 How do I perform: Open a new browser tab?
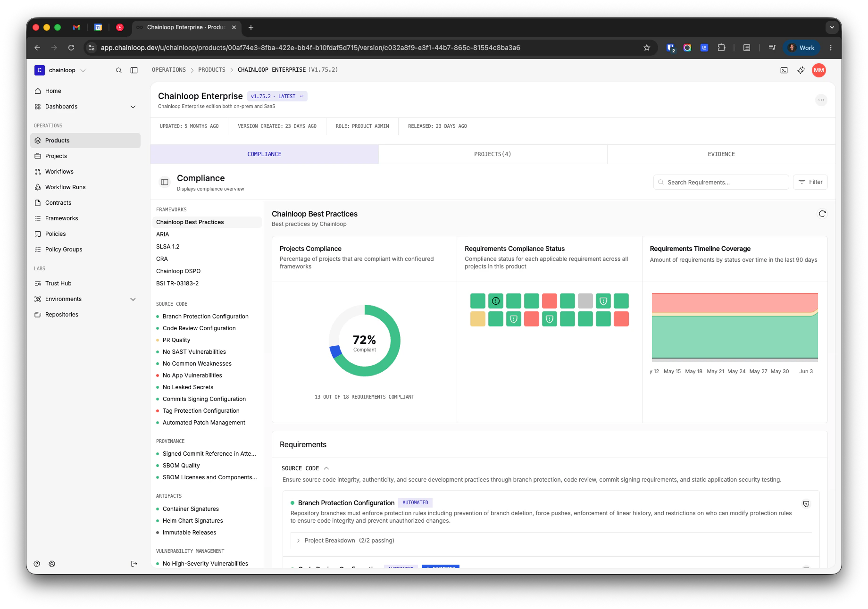point(251,27)
